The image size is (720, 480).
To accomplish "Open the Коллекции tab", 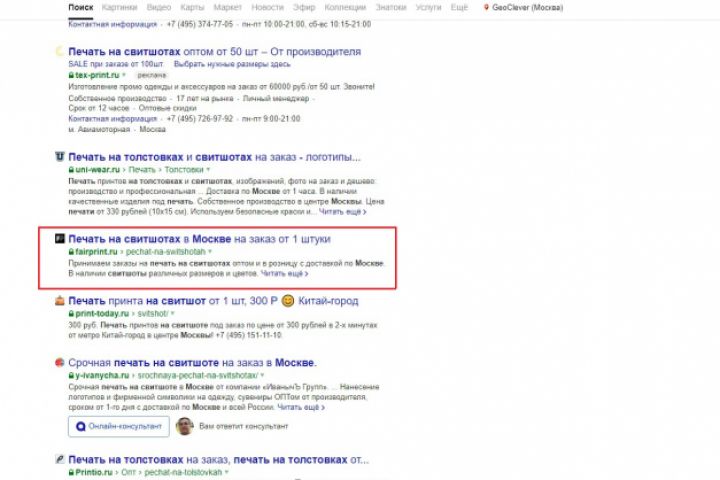I will (345, 7).
